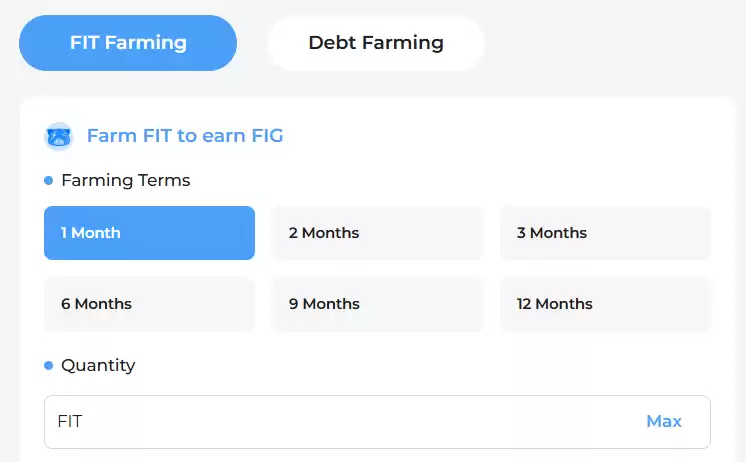Pick the 12 Months farming term
Screen dimensions: 746x462
coord(605,304)
